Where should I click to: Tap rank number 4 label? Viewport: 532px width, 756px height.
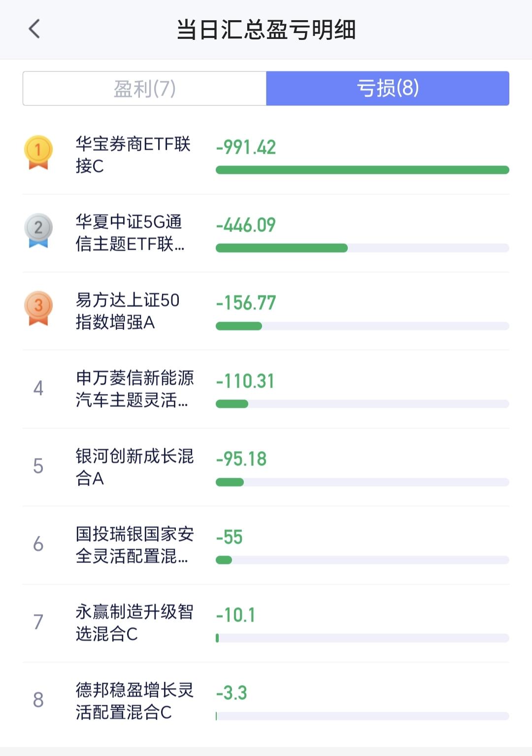(38, 388)
